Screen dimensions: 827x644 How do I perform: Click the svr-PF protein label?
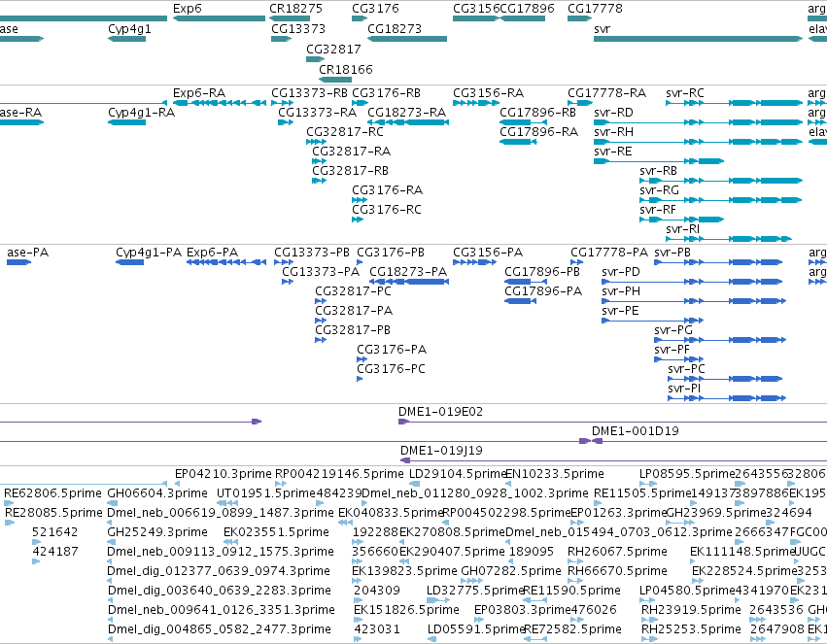[672, 350]
